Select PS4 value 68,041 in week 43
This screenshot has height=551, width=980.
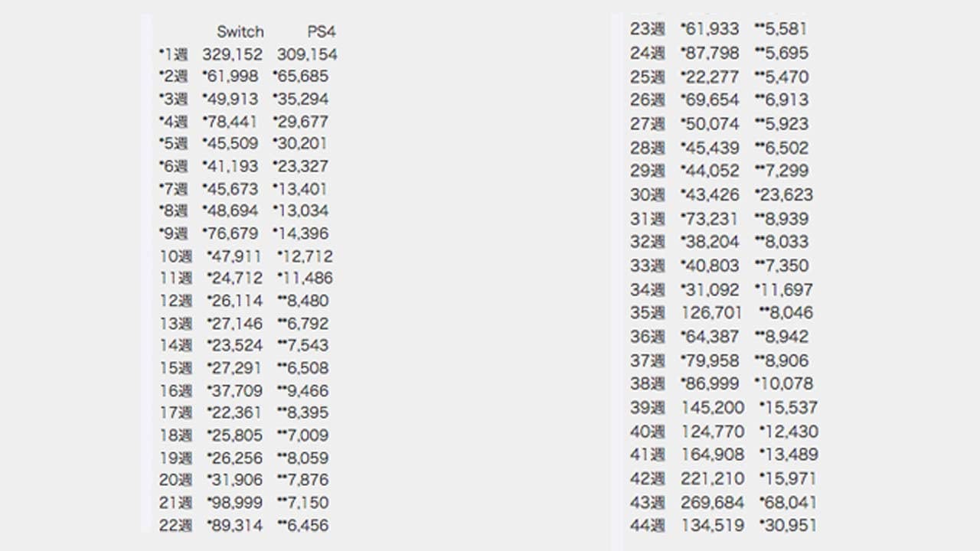(x=788, y=503)
